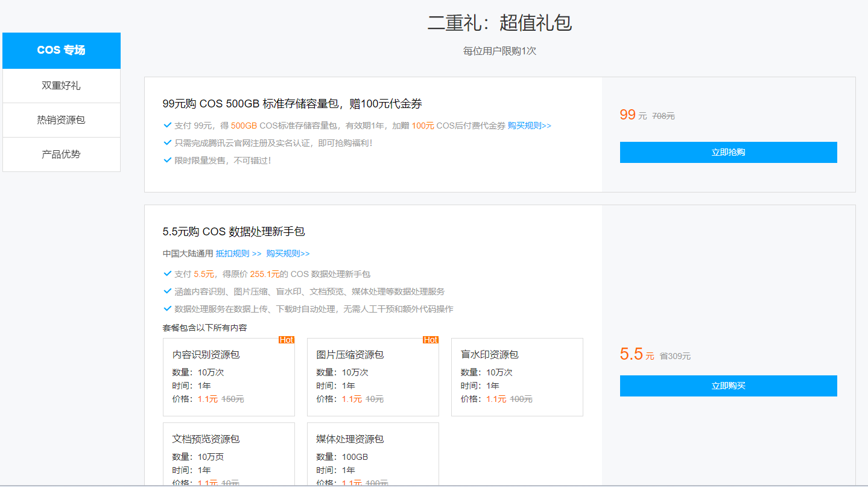Select the 图片压缩资源包 card
Screen dimensions: 868x487
(x=373, y=377)
